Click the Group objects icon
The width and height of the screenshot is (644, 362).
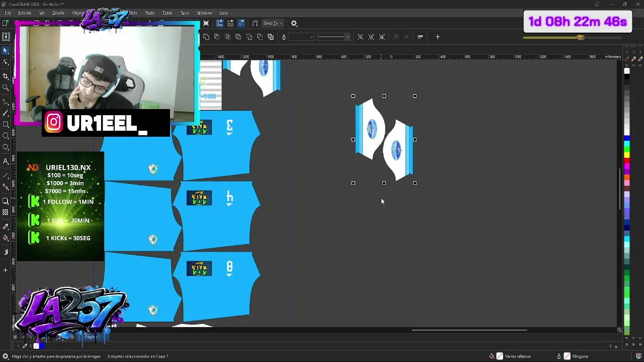click(x=360, y=37)
